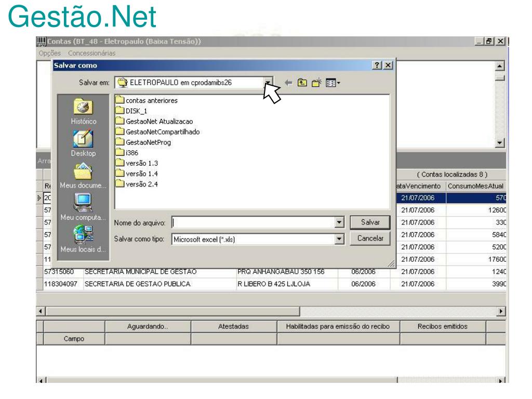Click the Campo row header
This screenshot has height=399, width=532.
tap(74, 339)
